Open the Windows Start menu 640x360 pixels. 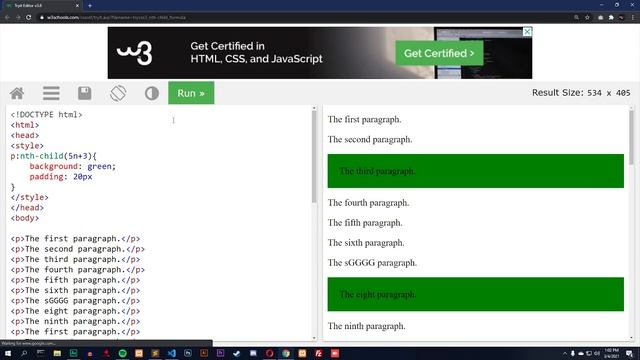tap(8, 353)
